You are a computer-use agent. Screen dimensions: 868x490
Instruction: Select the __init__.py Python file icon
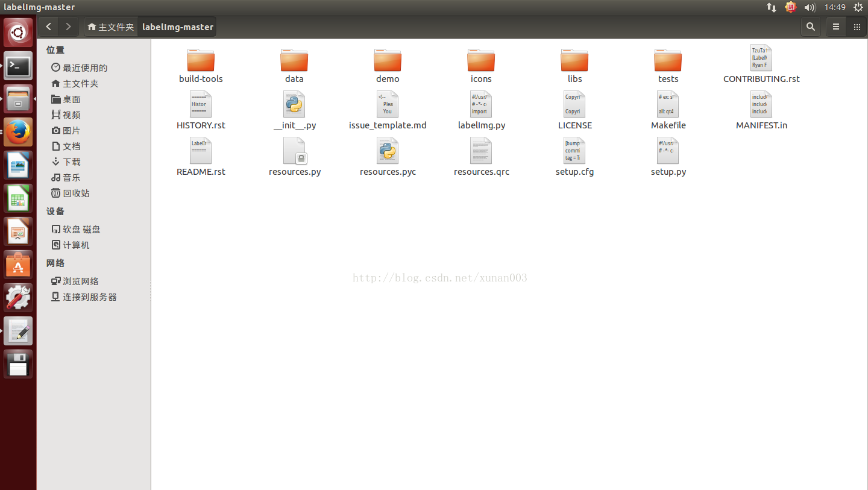click(x=294, y=105)
